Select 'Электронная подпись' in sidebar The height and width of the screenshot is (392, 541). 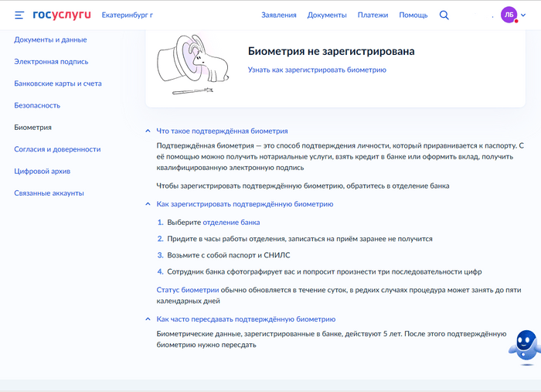point(51,62)
